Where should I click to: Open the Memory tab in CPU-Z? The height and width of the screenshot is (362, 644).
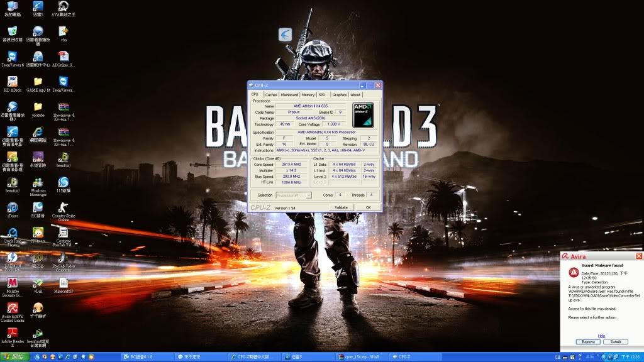[x=308, y=95]
